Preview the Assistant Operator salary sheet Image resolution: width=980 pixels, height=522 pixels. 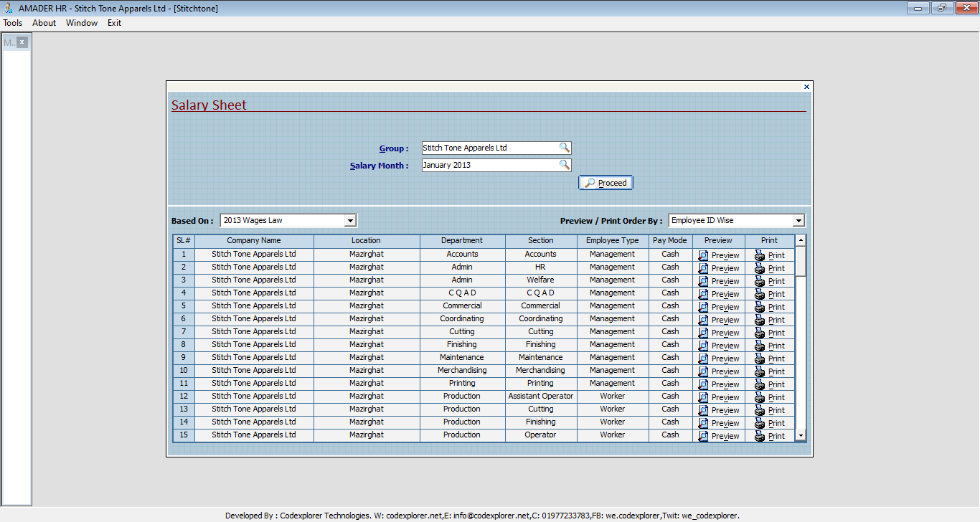click(x=719, y=397)
